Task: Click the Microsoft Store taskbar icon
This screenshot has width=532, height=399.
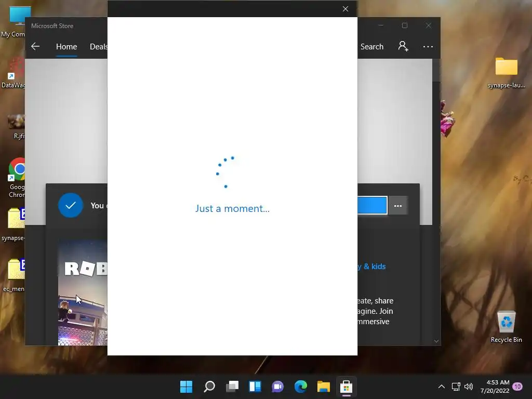Action: [346, 387]
